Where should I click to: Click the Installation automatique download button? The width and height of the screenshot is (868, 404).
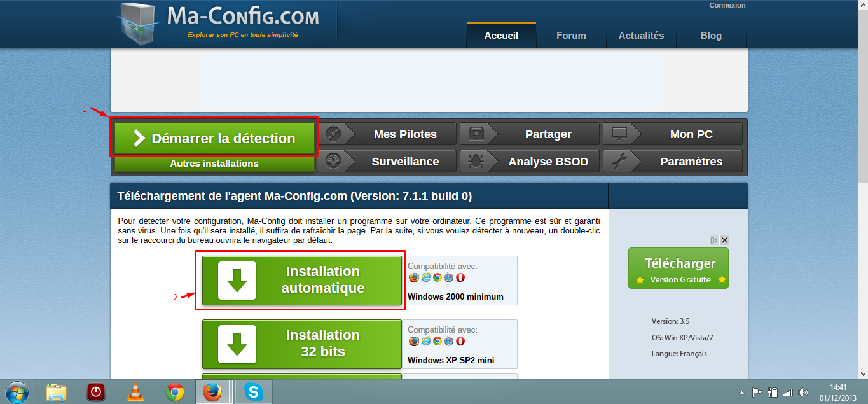click(302, 280)
